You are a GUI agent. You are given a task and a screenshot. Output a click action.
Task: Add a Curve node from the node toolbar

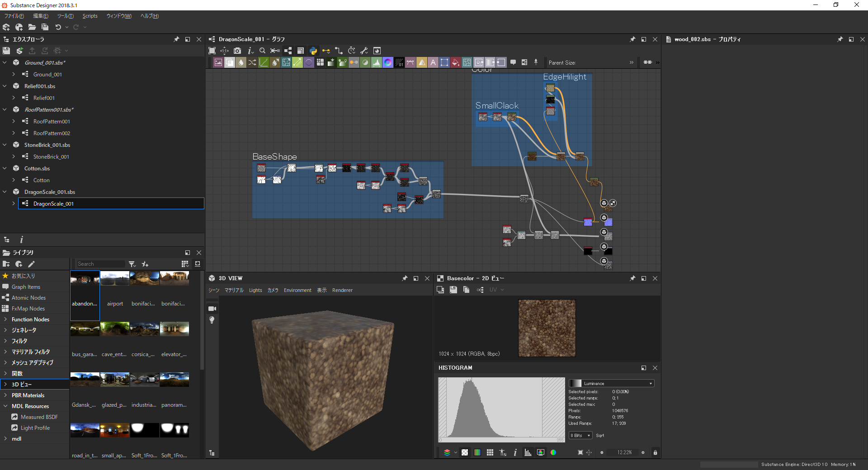(264, 62)
